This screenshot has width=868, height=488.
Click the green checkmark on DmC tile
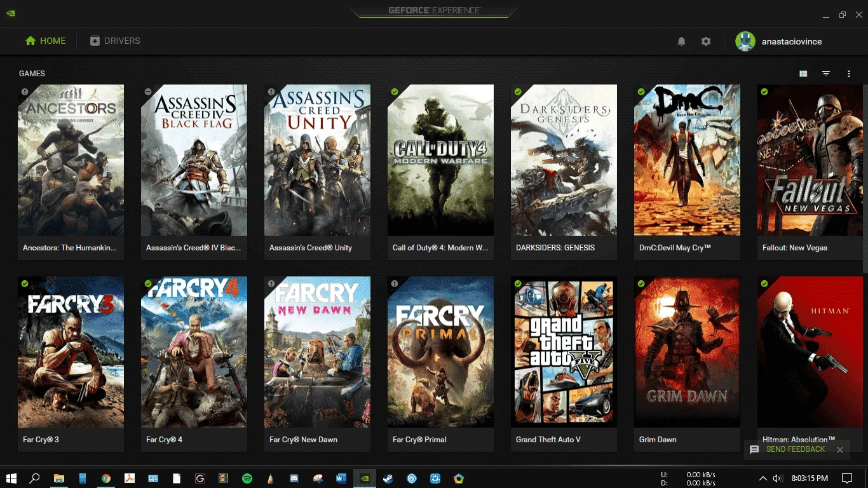(x=641, y=91)
